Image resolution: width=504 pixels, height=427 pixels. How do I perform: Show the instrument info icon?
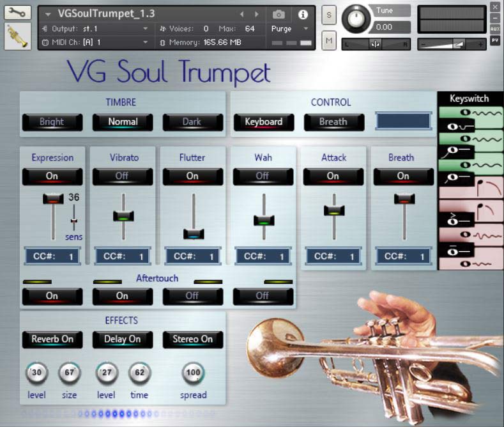coord(303,15)
